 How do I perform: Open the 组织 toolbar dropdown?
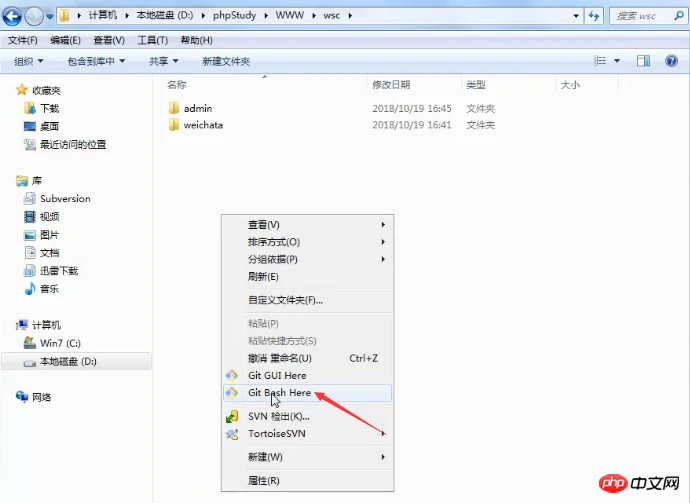[29, 62]
